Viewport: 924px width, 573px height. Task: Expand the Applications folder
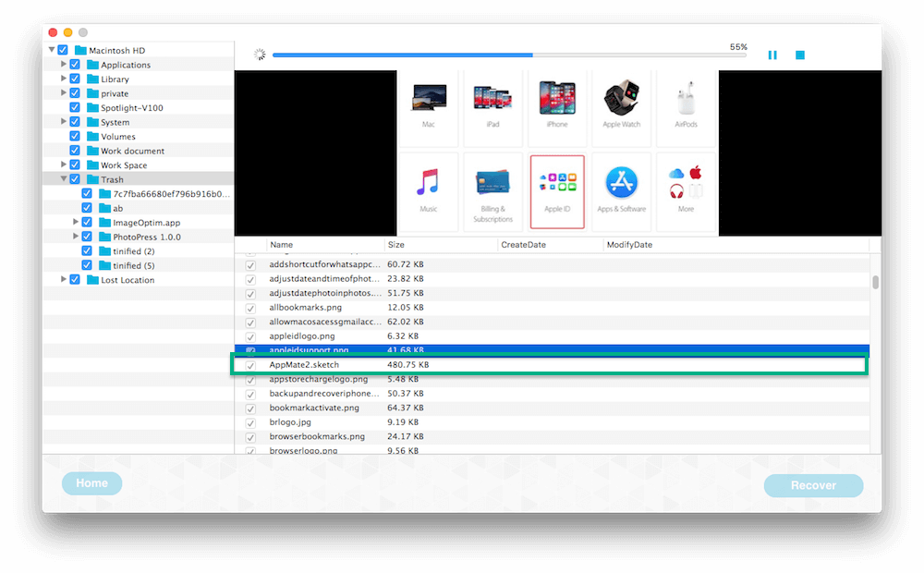(64, 64)
